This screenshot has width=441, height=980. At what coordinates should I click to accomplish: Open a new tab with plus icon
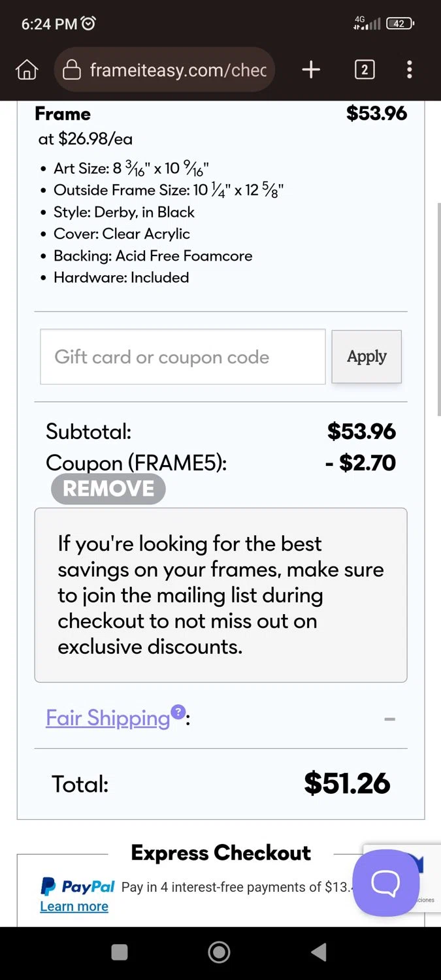311,70
